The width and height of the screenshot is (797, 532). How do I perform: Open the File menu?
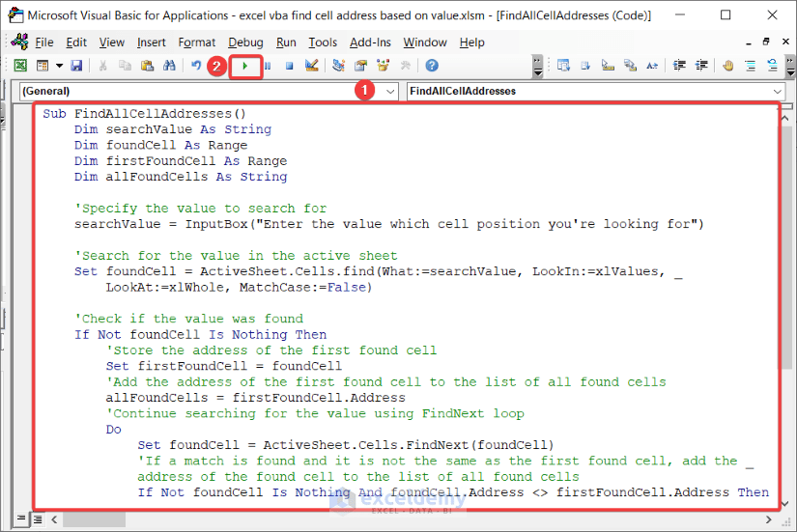[43, 42]
